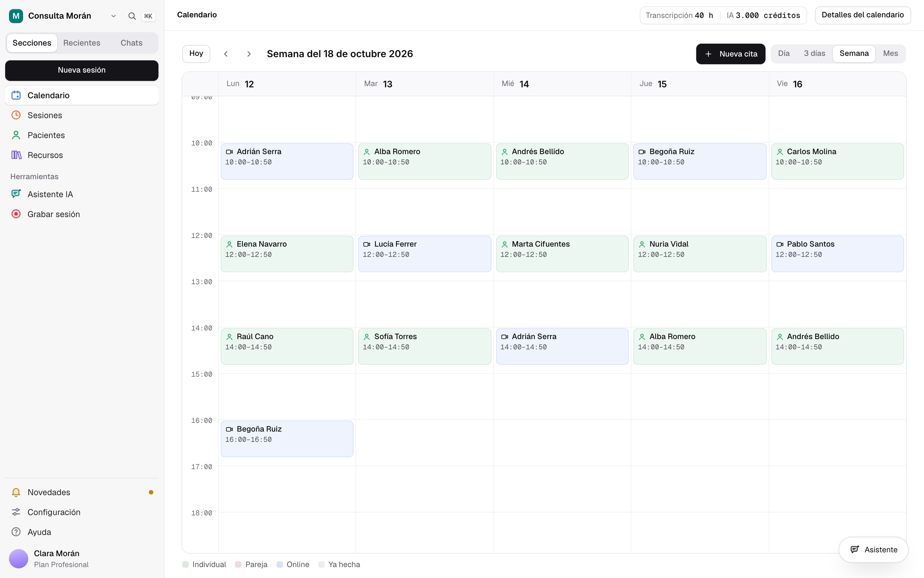924x578 pixels.
Task: Click the Ya hecha gray legend swatch
Action: pyautogui.click(x=321, y=565)
